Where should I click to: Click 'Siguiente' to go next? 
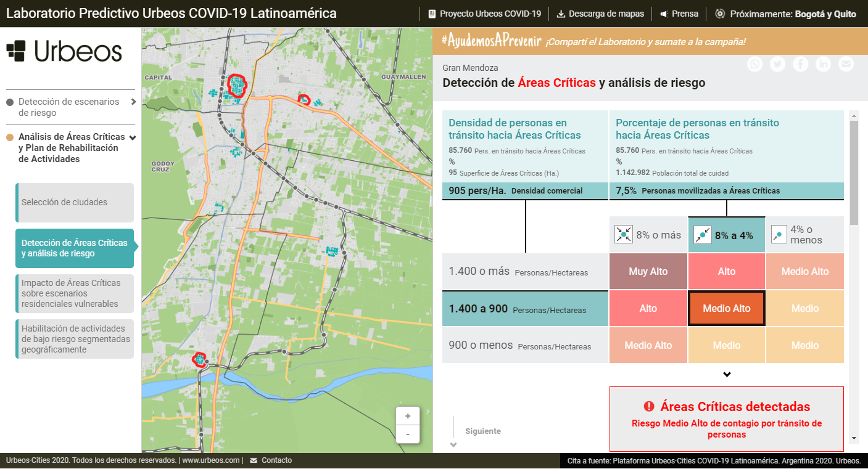[482, 431]
